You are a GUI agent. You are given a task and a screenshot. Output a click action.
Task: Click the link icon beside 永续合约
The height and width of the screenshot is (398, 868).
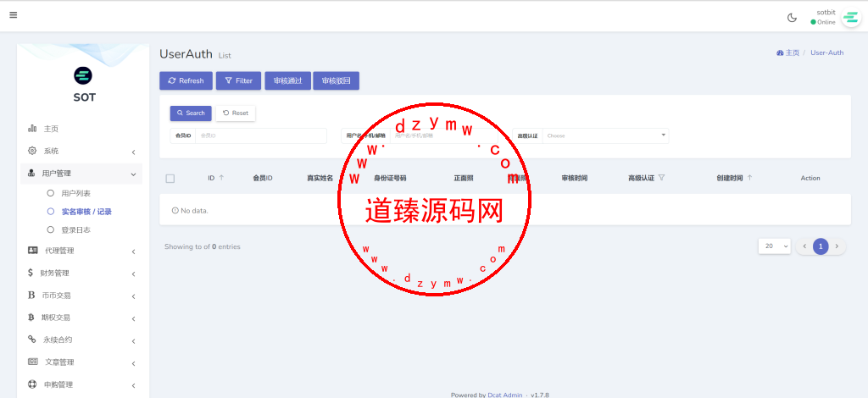pyautogui.click(x=32, y=340)
